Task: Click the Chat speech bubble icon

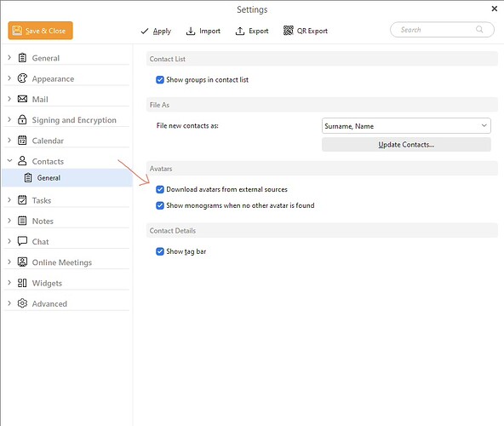Action: pos(22,241)
